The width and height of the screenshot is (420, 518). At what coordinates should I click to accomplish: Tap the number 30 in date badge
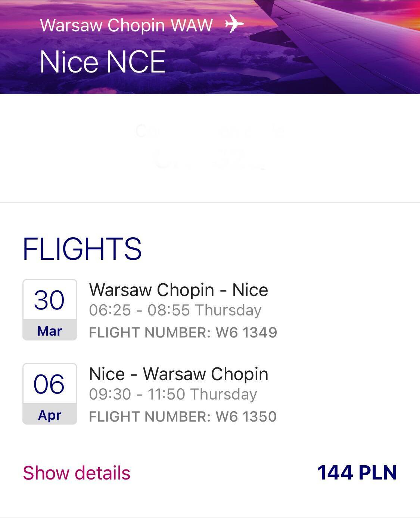coord(49,300)
